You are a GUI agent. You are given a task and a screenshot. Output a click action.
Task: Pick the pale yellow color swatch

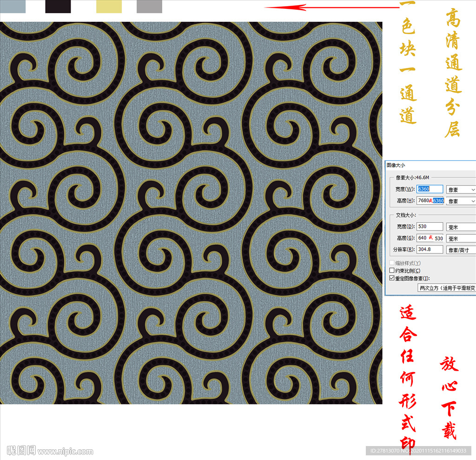pos(109,7)
